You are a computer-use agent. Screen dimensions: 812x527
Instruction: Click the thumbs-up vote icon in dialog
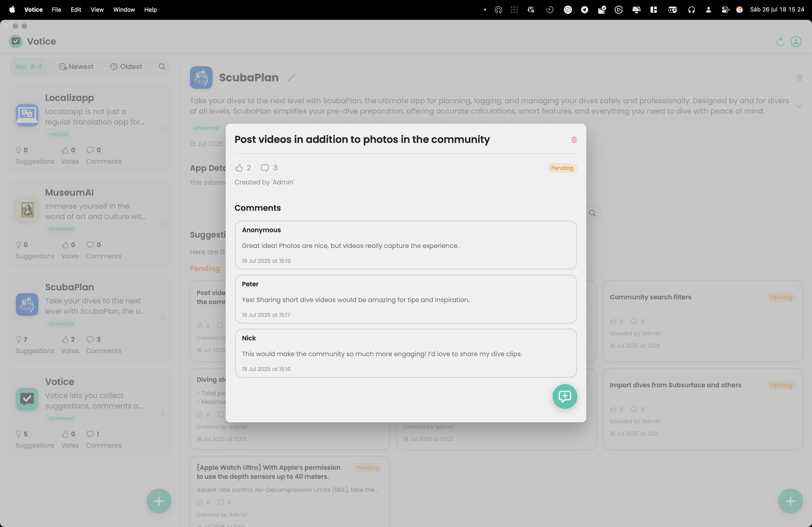point(239,168)
